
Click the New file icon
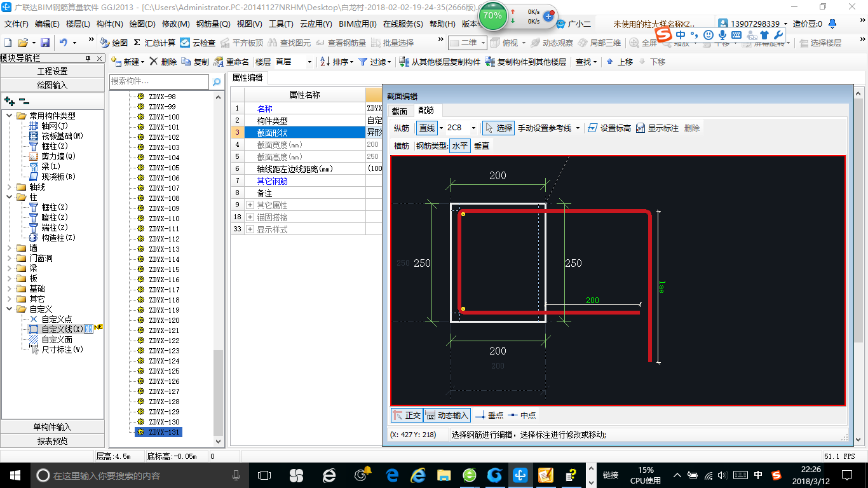point(8,43)
